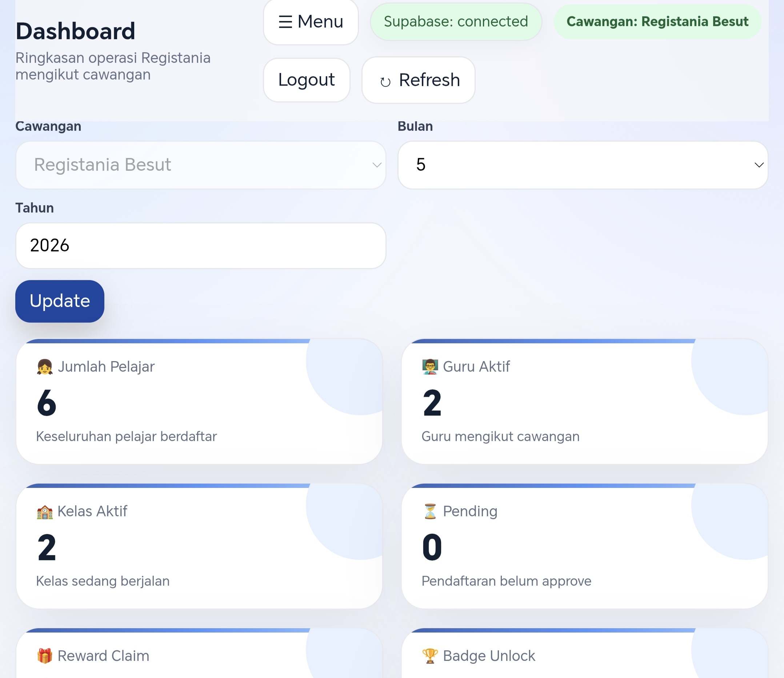Open the Bulan month dropdown
Viewport: 784px width, 678px height.
tap(583, 165)
